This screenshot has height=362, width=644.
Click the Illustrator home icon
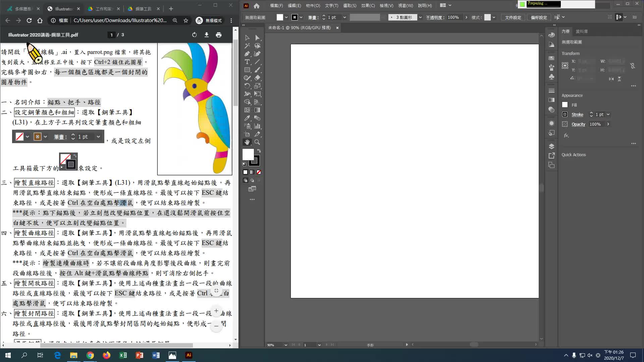257,6
